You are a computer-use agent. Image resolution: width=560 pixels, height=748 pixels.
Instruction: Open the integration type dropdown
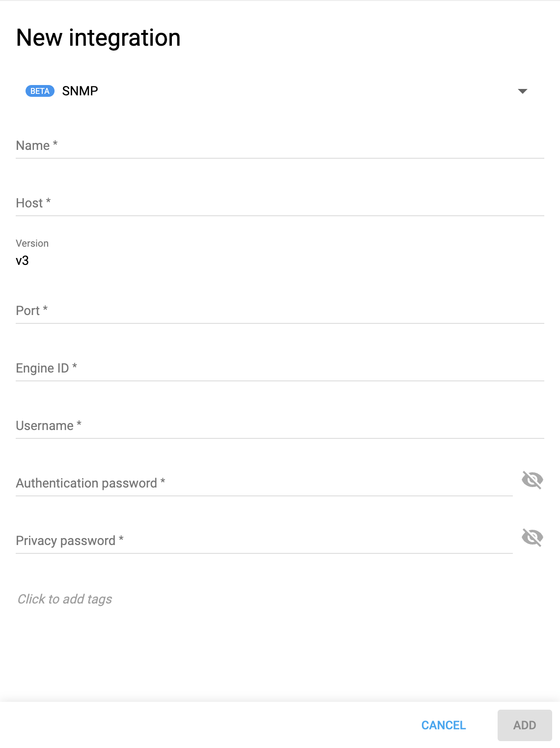click(523, 91)
